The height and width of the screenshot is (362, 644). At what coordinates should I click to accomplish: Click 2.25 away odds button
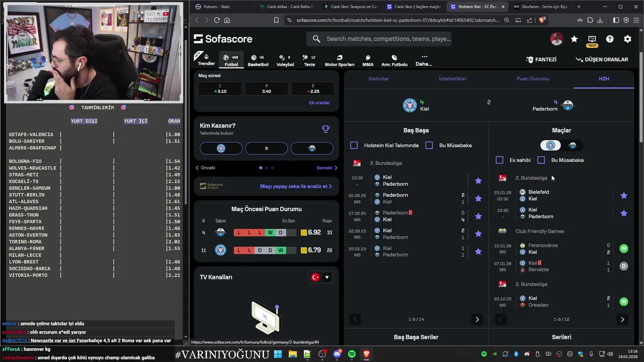pos(313,88)
